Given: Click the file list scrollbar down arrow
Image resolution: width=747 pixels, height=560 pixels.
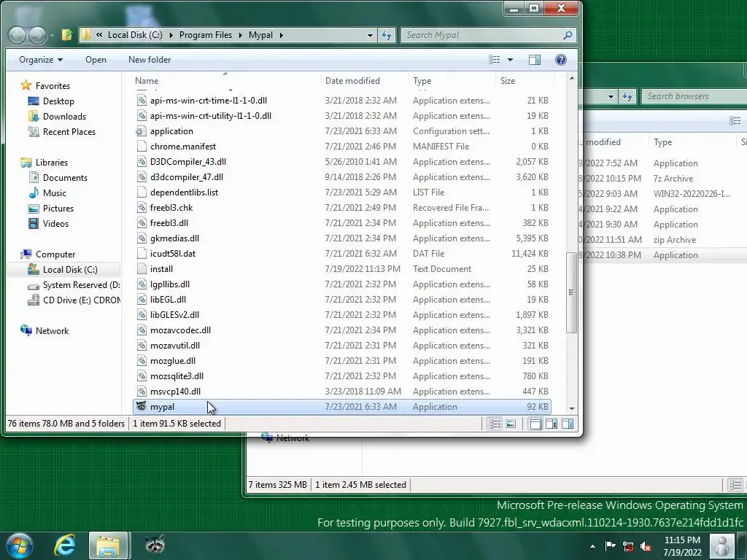Looking at the screenshot, I should tap(572, 408).
